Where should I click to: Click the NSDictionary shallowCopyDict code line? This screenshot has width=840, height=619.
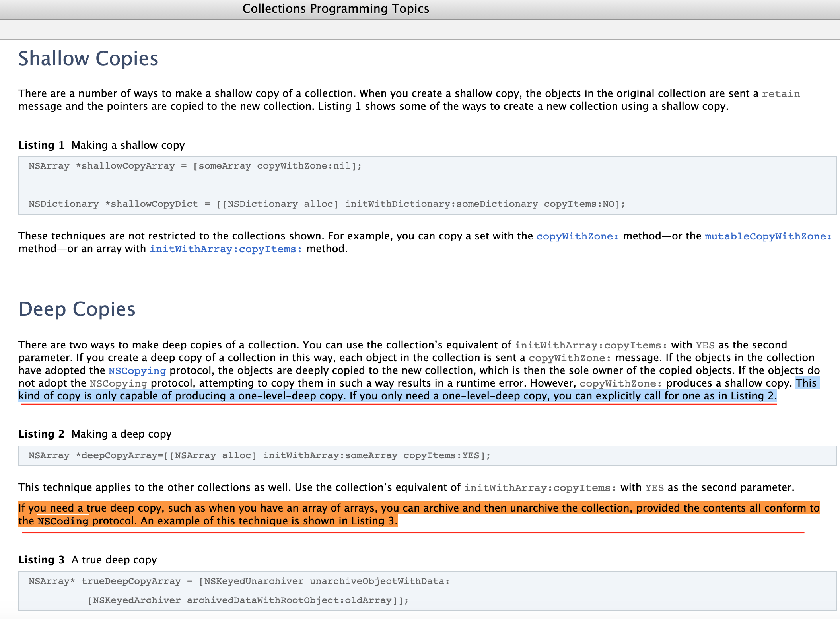[x=326, y=204]
